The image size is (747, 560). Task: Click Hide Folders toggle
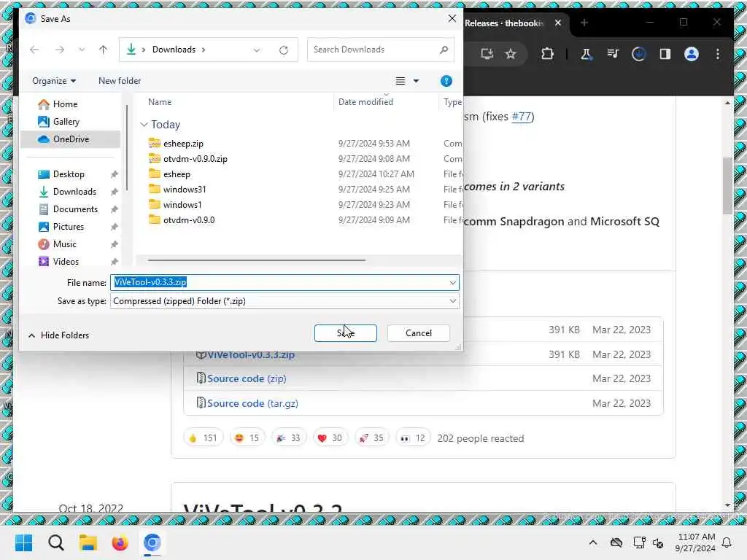point(58,335)
